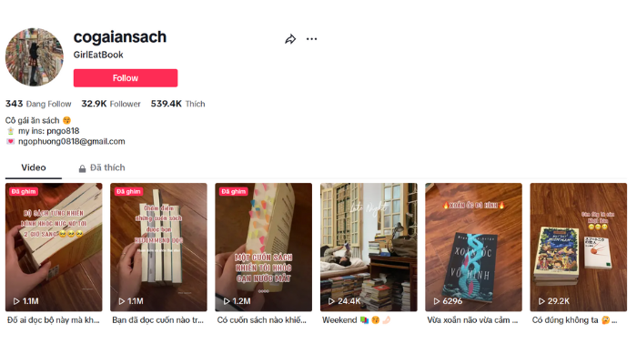Click the lock icon beside Đã thích
This screenshot has height=364, width=637.
pos(82,168)
